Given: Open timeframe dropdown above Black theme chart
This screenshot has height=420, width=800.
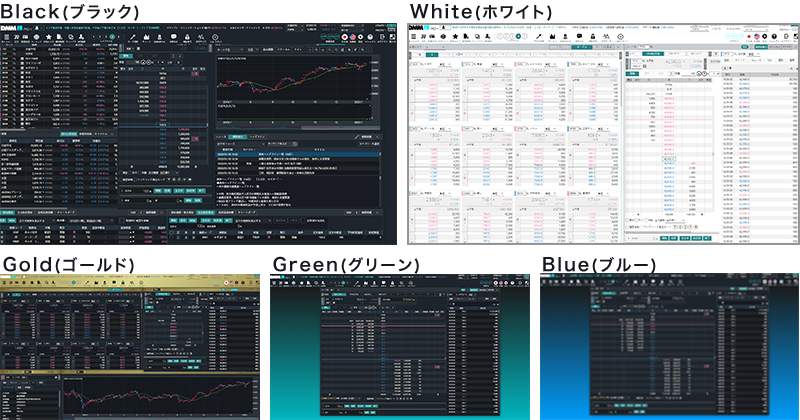Looking at the screenshot, I should [253, 50].
